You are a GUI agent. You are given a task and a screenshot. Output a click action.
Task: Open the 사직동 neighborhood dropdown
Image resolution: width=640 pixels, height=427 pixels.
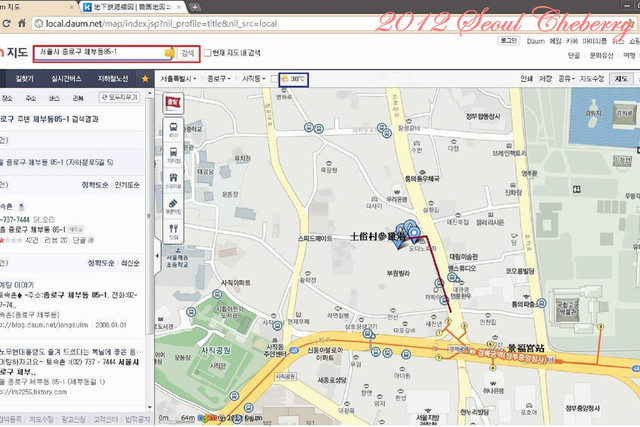coord(253,79)
